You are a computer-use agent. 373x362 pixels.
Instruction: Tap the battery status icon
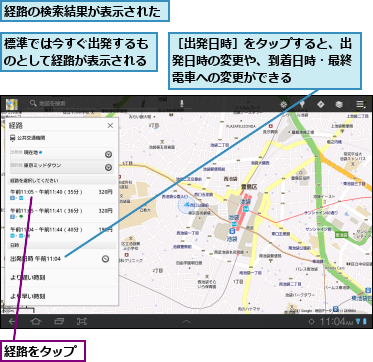click(365, 322)
